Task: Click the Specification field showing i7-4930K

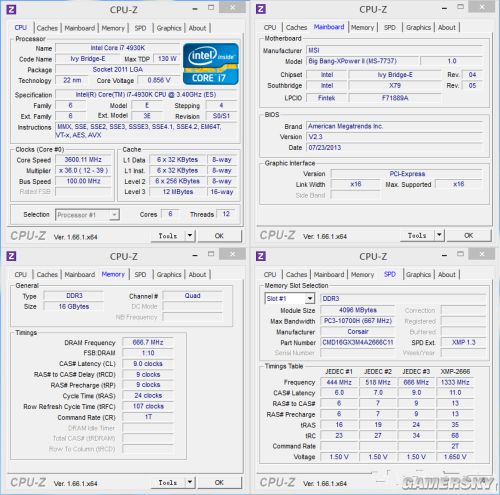Action: [x=146, y=95]
